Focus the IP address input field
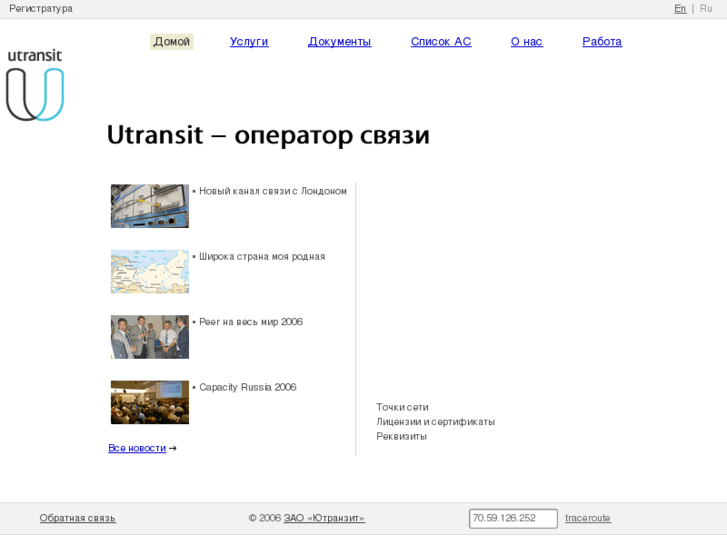This screenshot has width=727, height=545. click(x=513, y=519)
